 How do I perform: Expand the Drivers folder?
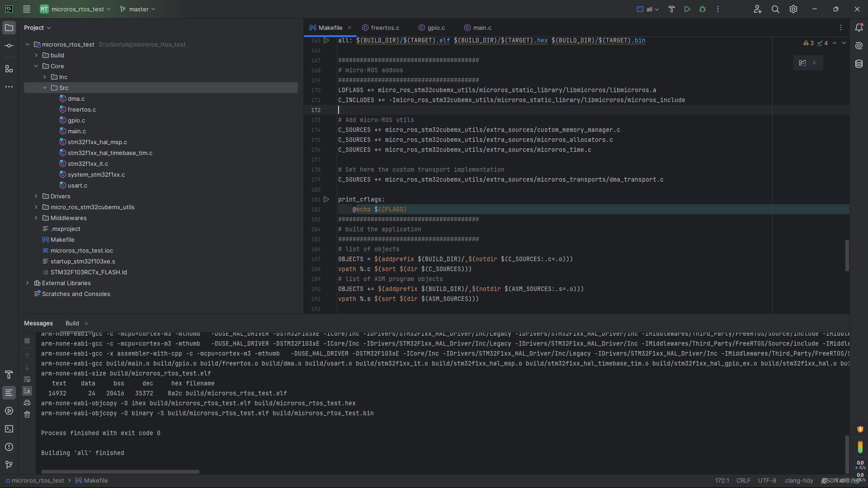pyautogui.click(x=36, y=196)
